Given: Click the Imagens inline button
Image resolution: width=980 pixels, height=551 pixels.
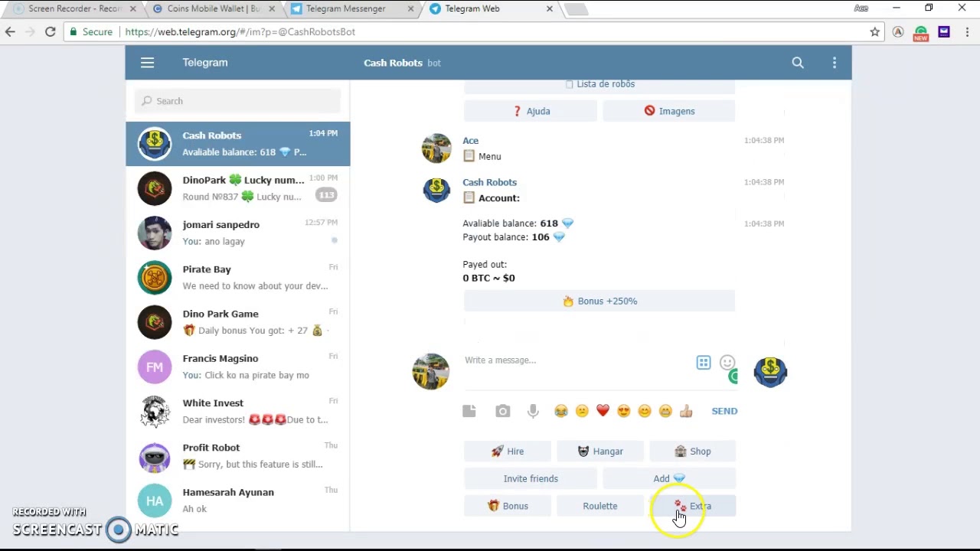Looking at the screenshot, I should pyautogui.click(x=669, y=111).
